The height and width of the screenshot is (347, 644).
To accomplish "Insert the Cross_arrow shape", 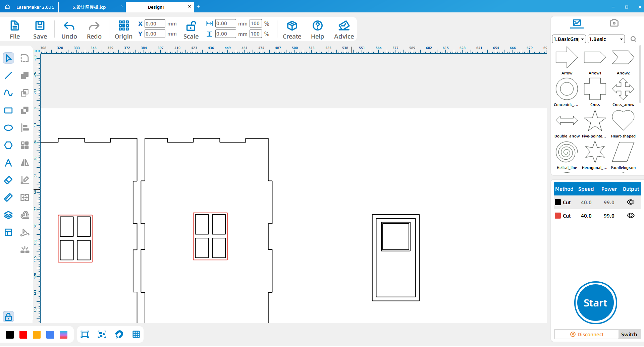I will [x=623, y=89].
